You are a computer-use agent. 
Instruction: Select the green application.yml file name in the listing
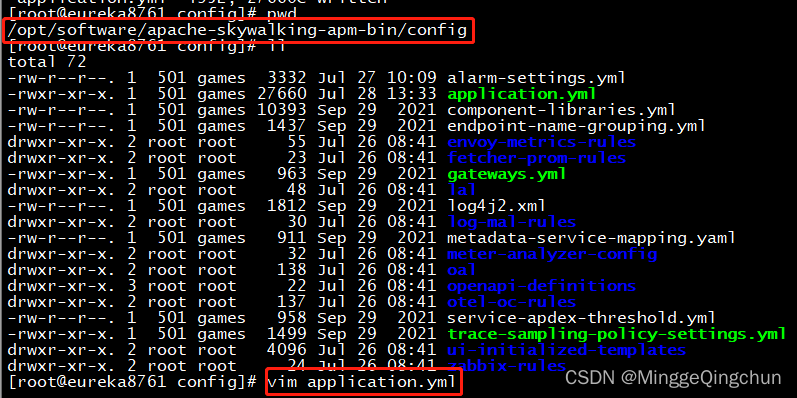[522, 95]
